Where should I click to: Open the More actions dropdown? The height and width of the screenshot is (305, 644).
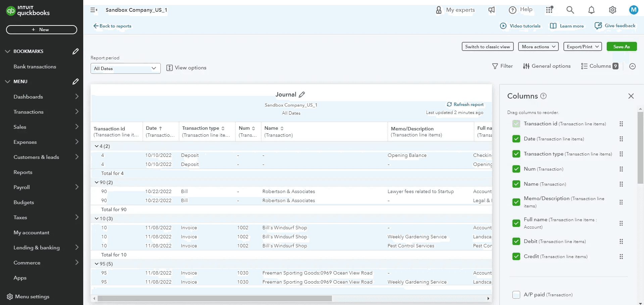point(538,47)
